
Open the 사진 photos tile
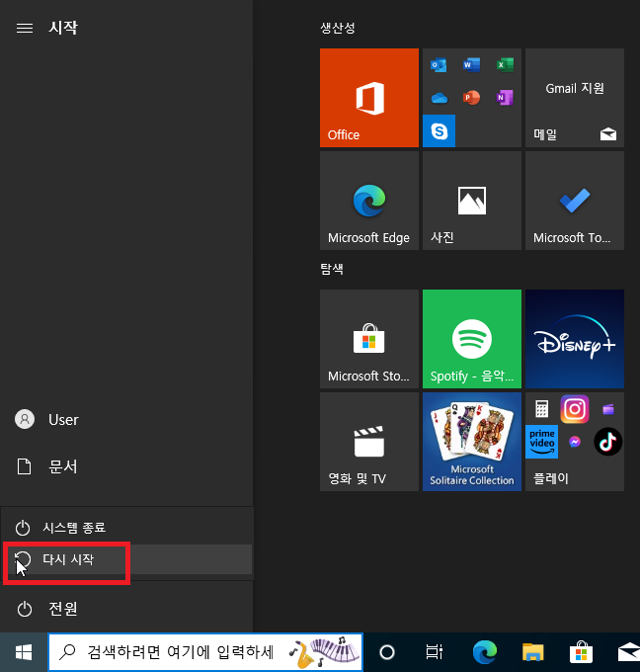[x=472, y=201]
